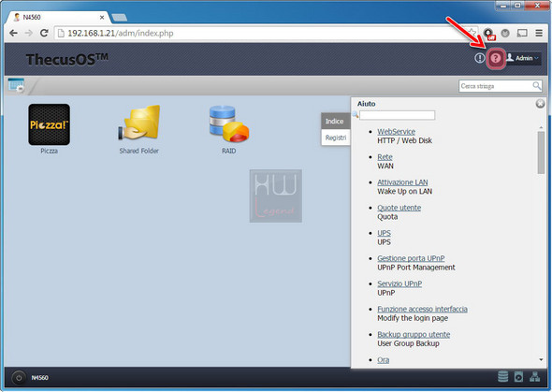The height and width of the screenshot is (392, 552).
Task: Click the search magnifier in Cerca stringa
Action: point(536,86)
